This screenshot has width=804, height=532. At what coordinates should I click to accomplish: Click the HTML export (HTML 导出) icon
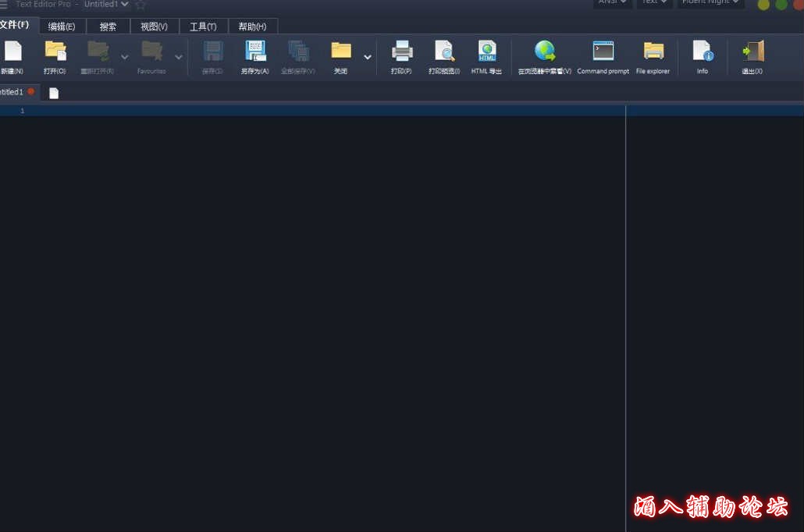[487, 51]
